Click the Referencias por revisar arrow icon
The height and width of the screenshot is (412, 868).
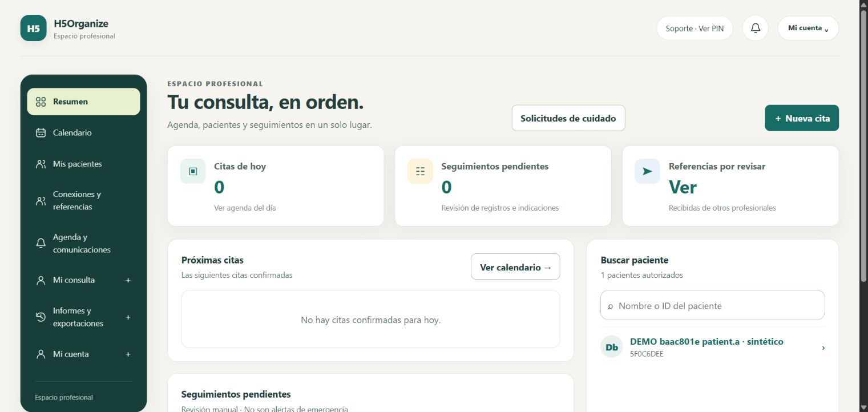(647, 171)
